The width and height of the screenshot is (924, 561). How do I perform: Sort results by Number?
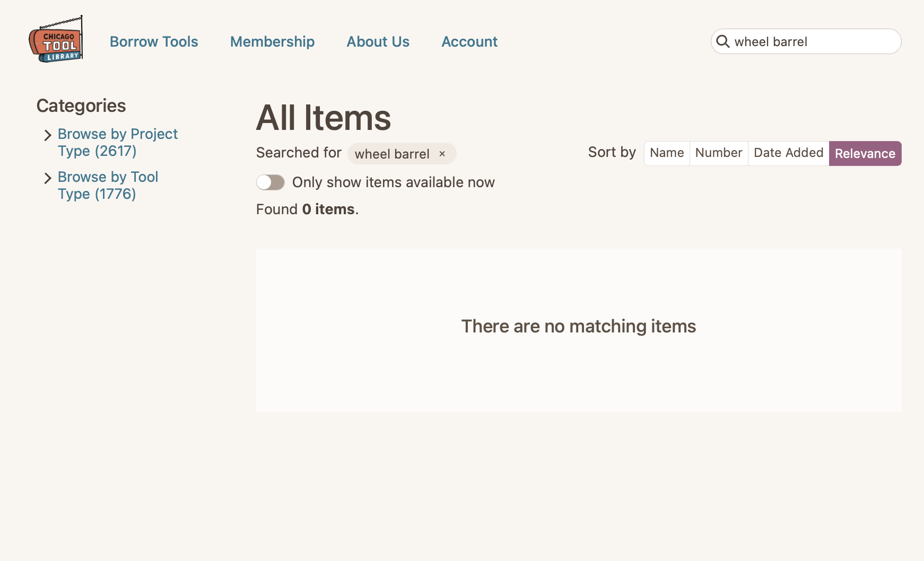tap(719, 153)
